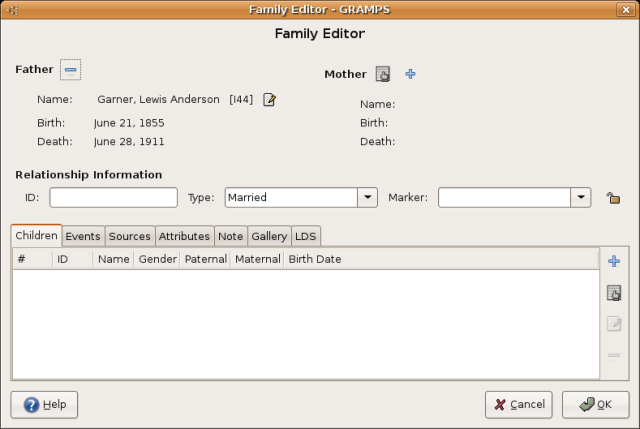Viewport: 640px width, 429px height.
Task: Show the Gallery tab
Action: coord(268,236)
